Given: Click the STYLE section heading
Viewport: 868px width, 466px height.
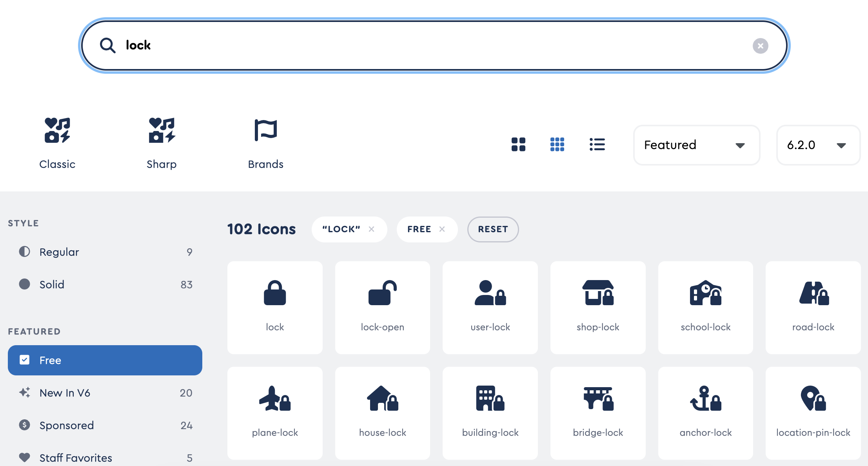Looking at the screenshot, I should (x=24, y=223).
